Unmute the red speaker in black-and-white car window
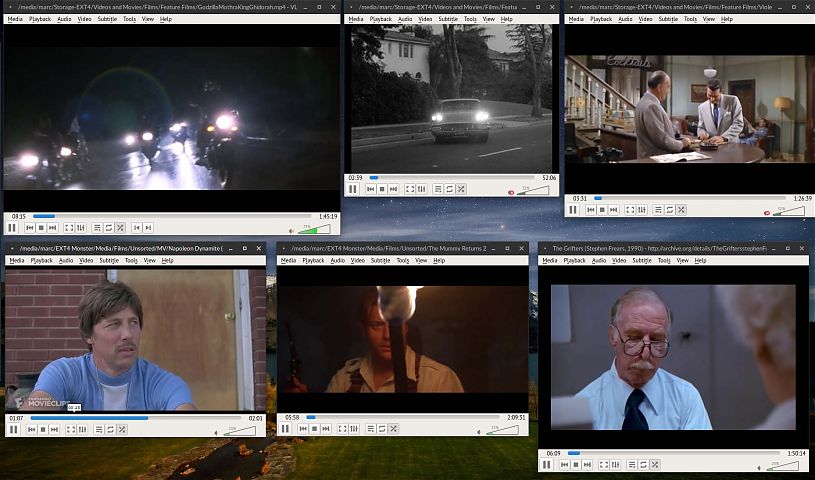Viewport: 815px width, 480px height. point(511,192)
